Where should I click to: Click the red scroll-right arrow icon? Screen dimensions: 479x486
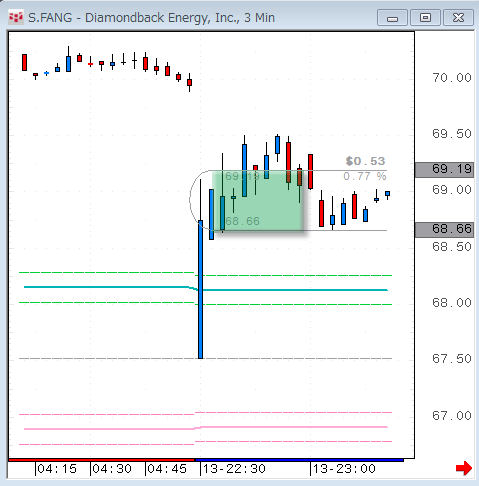464,468
